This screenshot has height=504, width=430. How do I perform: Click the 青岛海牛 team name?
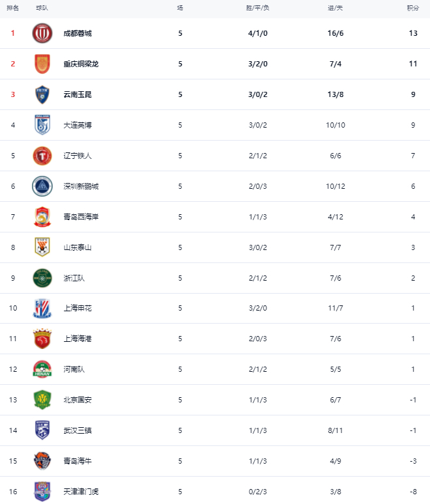(x=78, y=461)
